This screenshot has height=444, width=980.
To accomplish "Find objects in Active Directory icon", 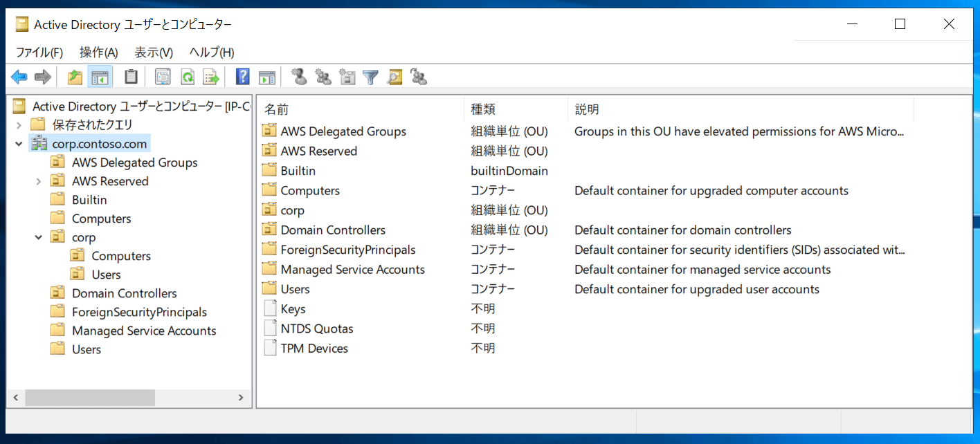I will (394, 77).
